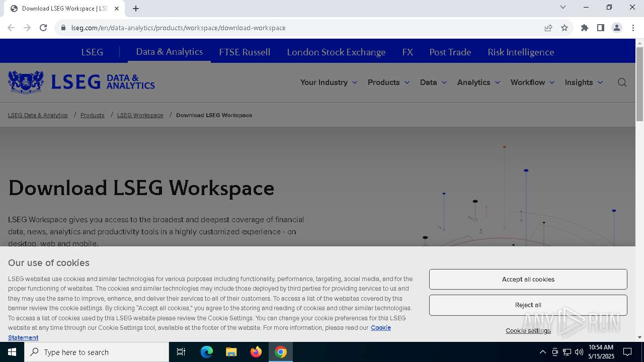The image size is (644, 362).
Task: Expand the Products dropdown menu
Action: [x=388, y=82]
